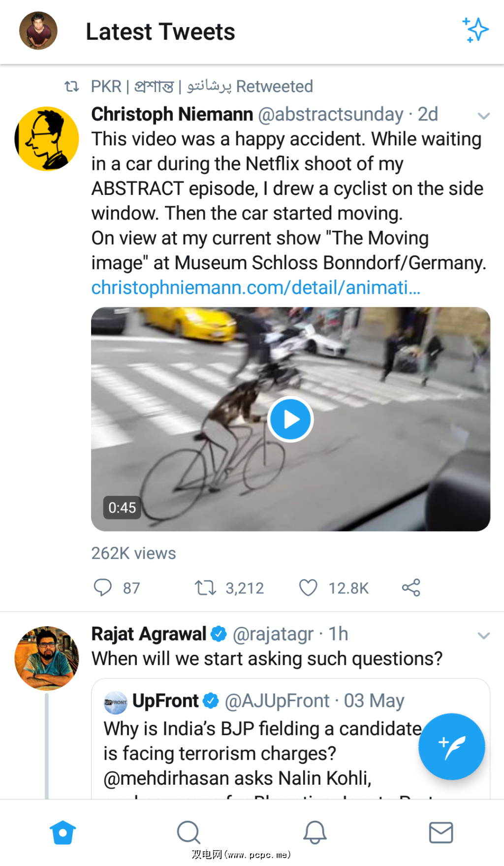The image size is (504, 866).
Task: Expand options chevron on Christoph Niemann's tweet
Action: [x=483, y=116]
